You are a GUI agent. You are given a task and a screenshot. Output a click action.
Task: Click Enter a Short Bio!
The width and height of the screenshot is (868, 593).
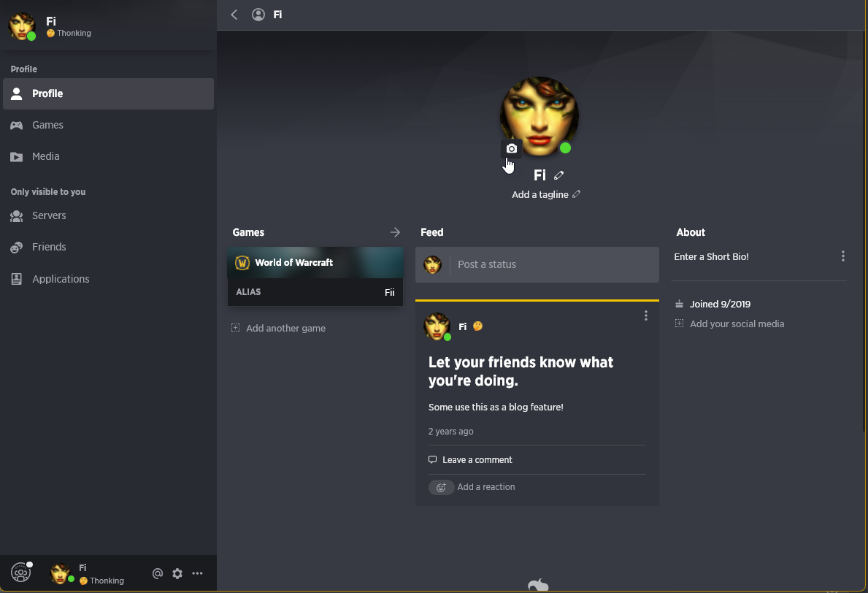711,256
